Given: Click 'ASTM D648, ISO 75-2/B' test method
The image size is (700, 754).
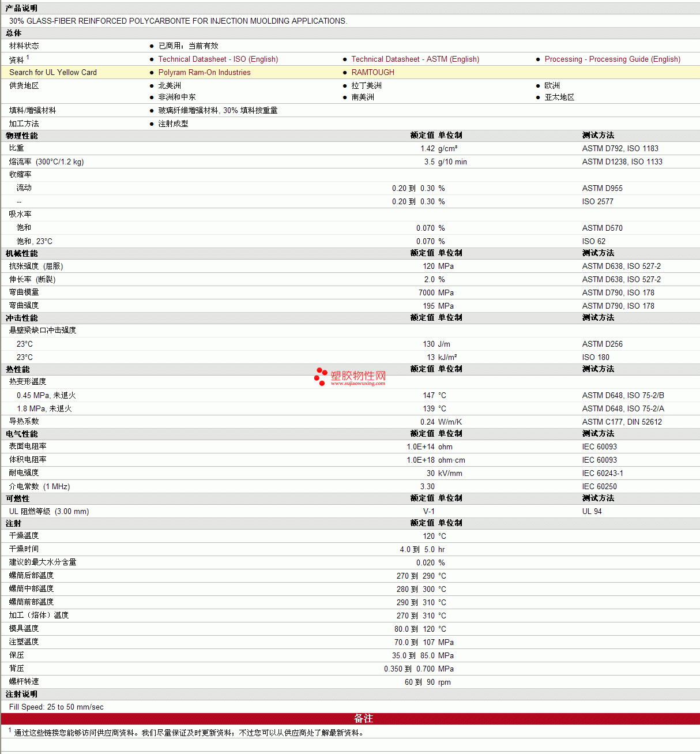Looking at the screenshot, I should click(x=623, y=396).
